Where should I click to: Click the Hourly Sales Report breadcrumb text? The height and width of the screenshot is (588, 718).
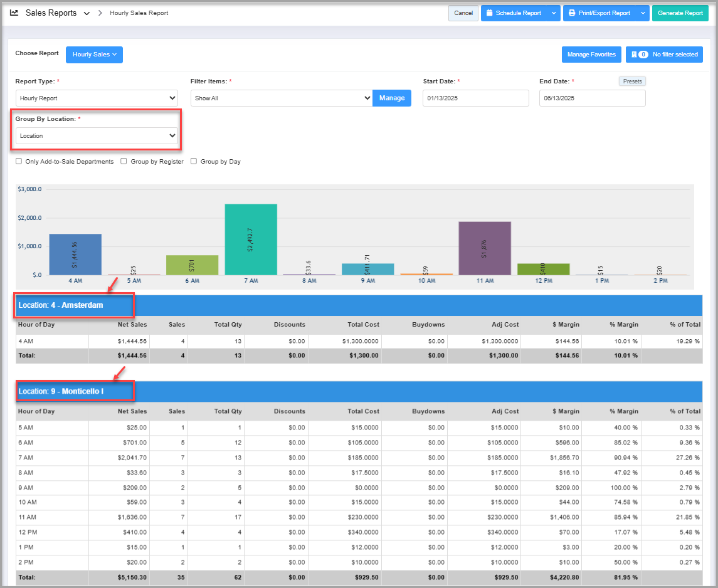click(139, 13)
